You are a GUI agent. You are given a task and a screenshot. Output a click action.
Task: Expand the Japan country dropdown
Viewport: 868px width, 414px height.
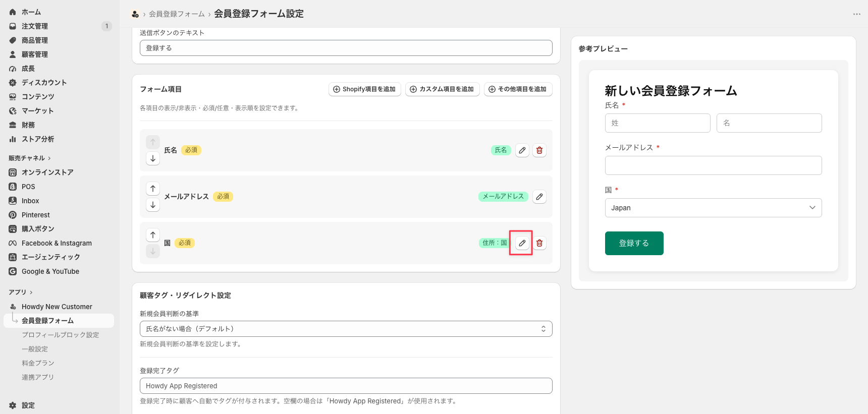(x=713, y=208)
